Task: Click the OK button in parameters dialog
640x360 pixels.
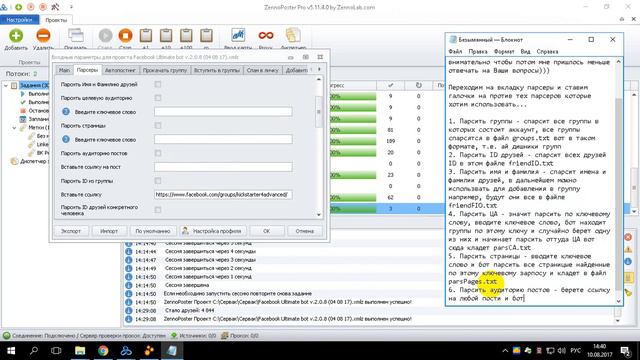Action: click(267, 231)
